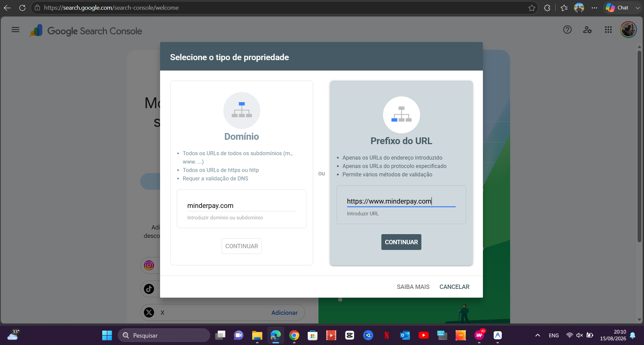
Task: Open Copilot Chat
Action: (617, 8)
